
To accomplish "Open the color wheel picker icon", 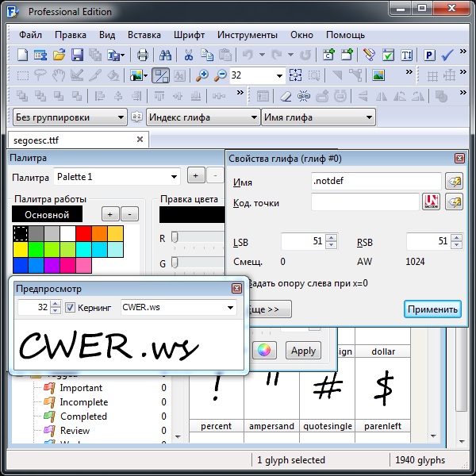I will tap(263, 351).
